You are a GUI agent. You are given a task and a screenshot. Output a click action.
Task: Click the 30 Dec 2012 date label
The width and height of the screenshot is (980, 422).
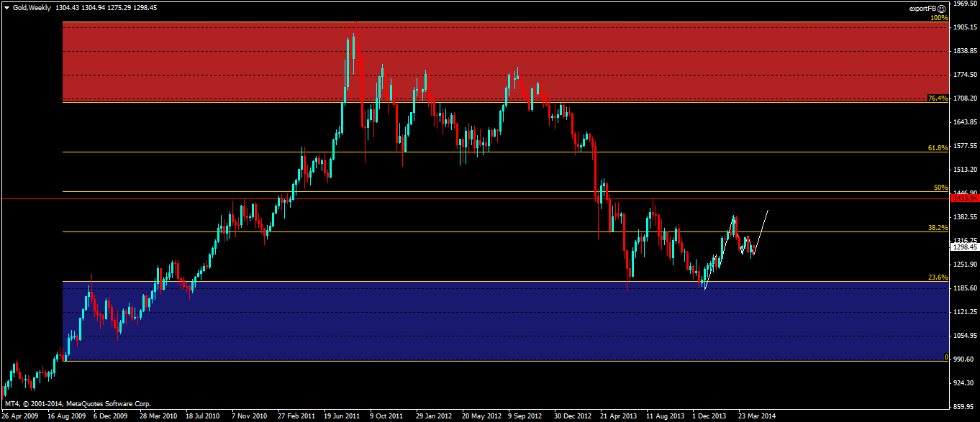click(573, 416)
